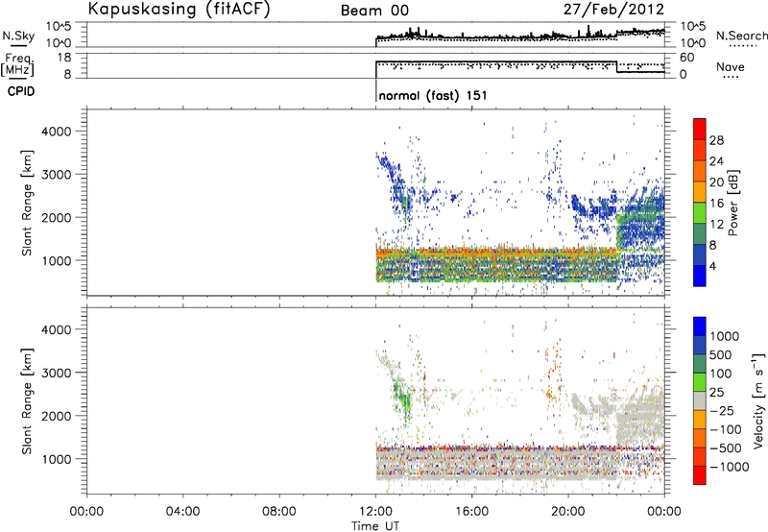Pick the blue top segment of Velocity colorbar
Image resolution: width=768 pixels, height=532 pixels.
700,326
